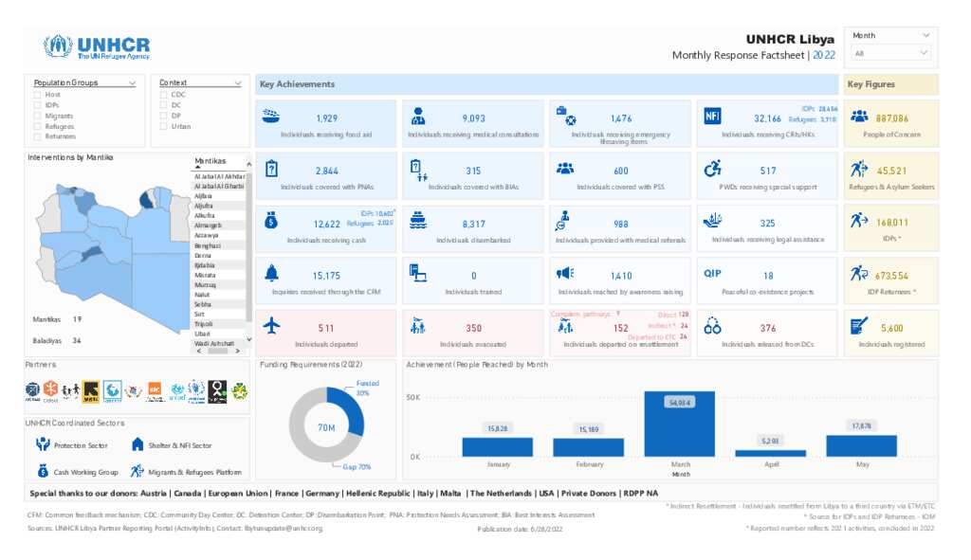Expand the Context slicer chevron
971x560 pixels.
[238, 83]
